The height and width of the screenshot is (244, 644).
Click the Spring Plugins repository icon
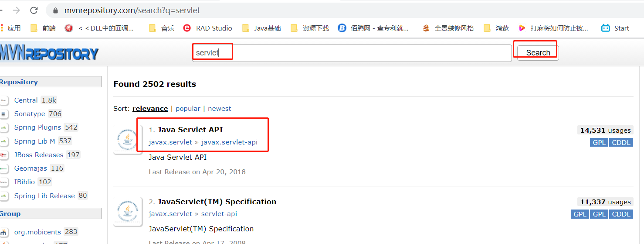click(x=3, y=127)
